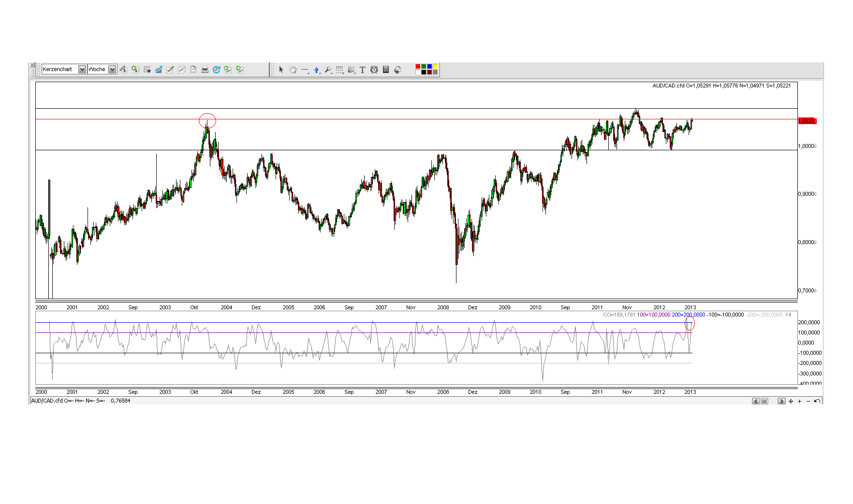
Task: Pick the red color swatch
Action: (418, 67)
